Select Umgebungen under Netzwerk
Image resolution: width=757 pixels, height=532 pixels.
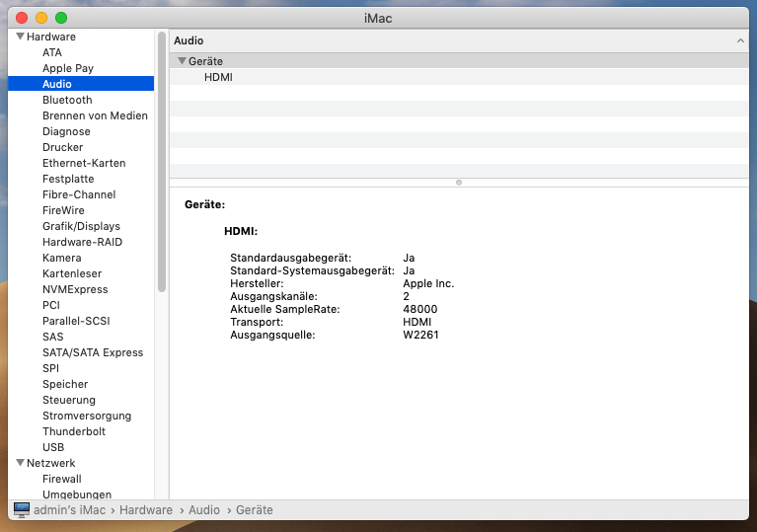point(77,494)
